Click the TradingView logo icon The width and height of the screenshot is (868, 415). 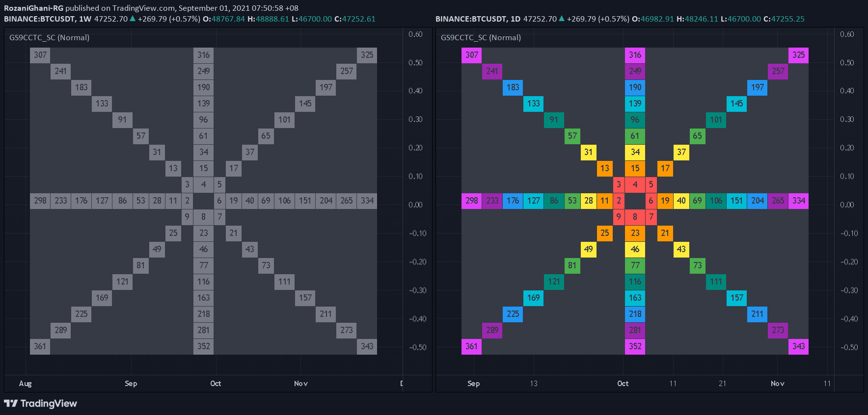(x=11, y=403)
